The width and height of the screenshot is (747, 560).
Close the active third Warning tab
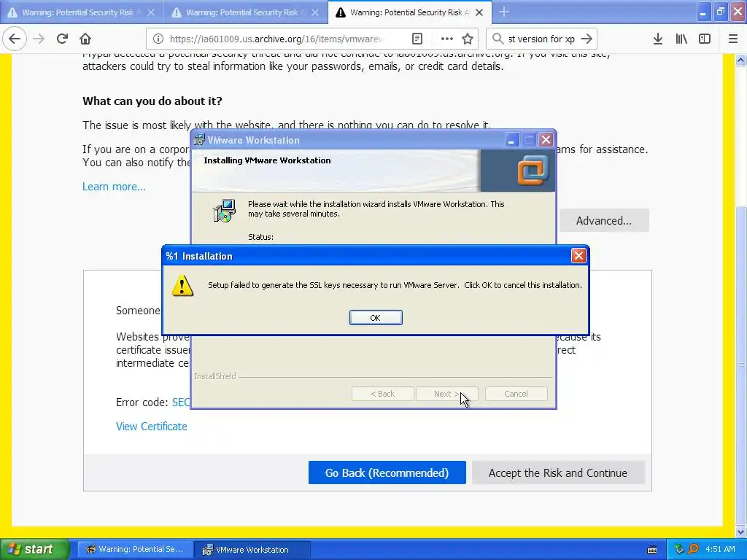[x=479, y=12]
